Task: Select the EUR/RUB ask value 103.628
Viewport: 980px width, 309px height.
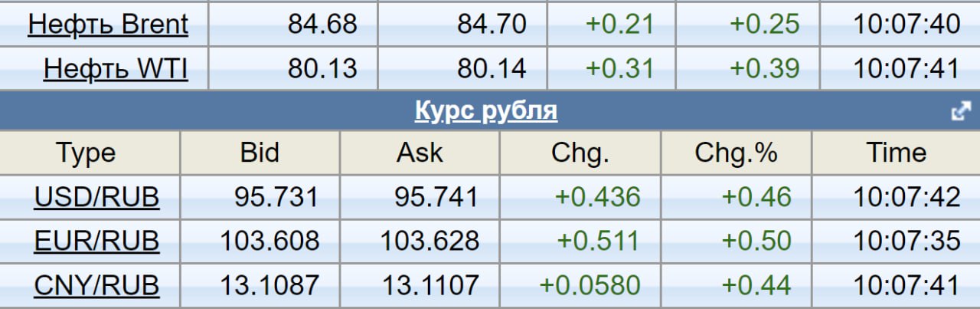Action: (430, 242)
